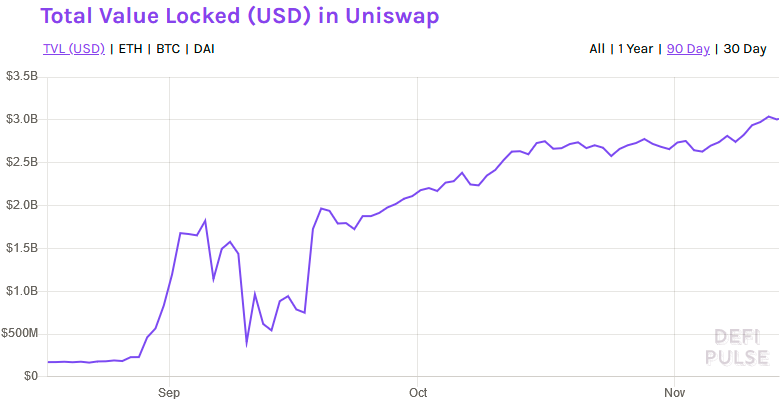Screen dimensions: 782x403
Task: Click the Nov label on the x-axis
Action: tap(675, 393)
